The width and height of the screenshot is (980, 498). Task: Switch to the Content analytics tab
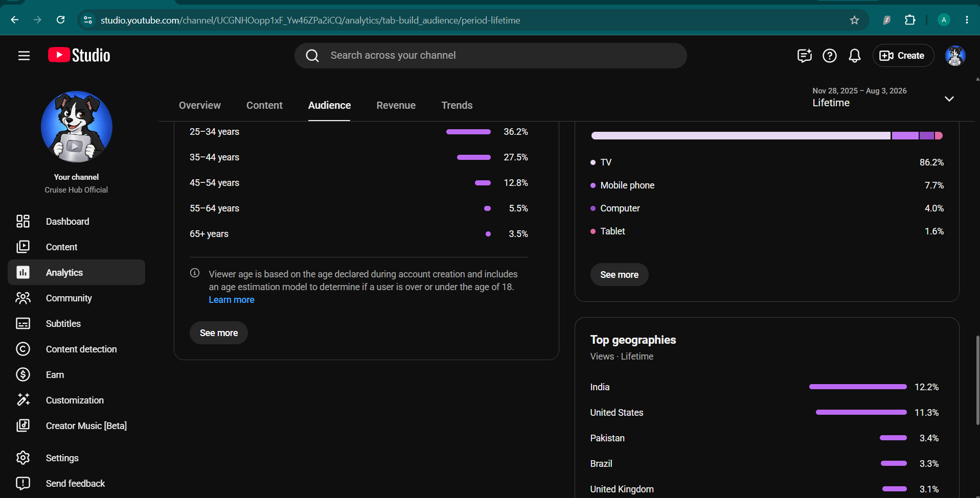pos(264,105)
